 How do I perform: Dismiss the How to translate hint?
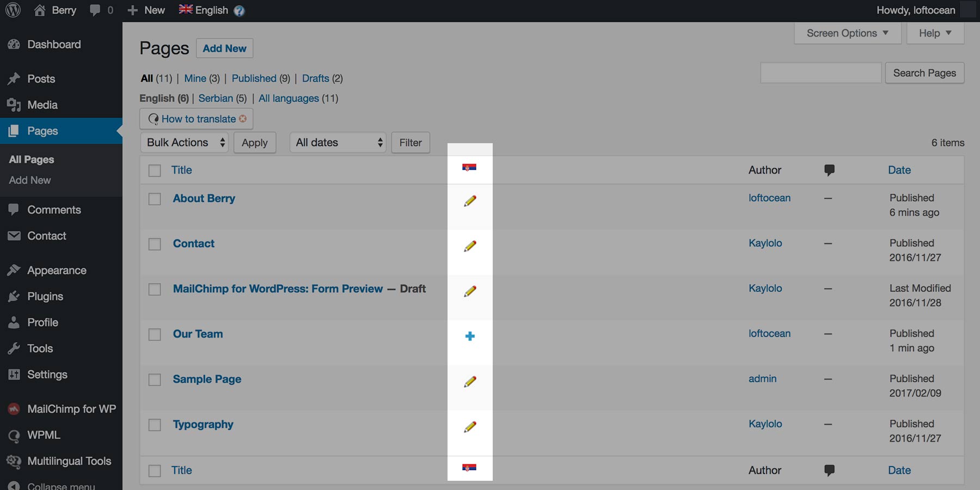tap(243, 119)
